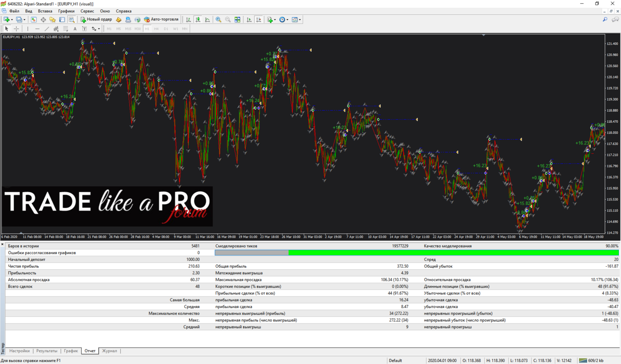Open the Сервис menu

[x=87, y=11]
